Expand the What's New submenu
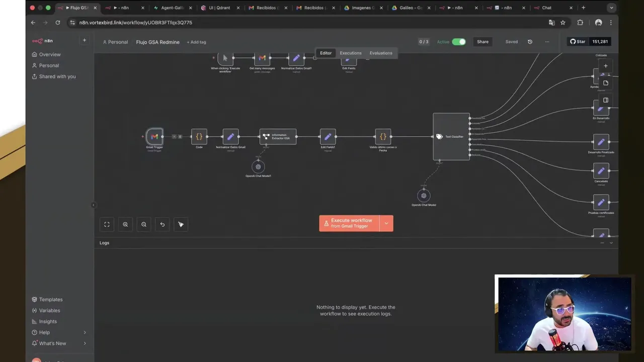This screenshot has height=362, width=644. [85, 343]
